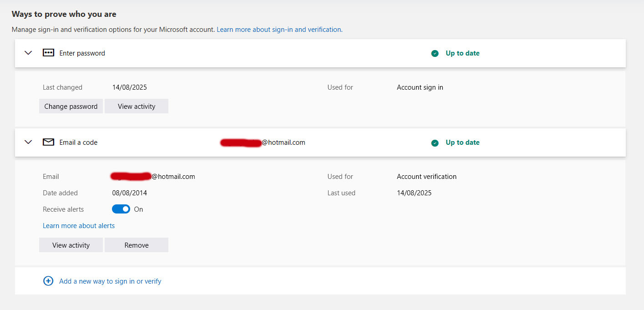Screen dimensions: 644x310
Task: Toggle Receive alerts off
Action: pos(121,209)
